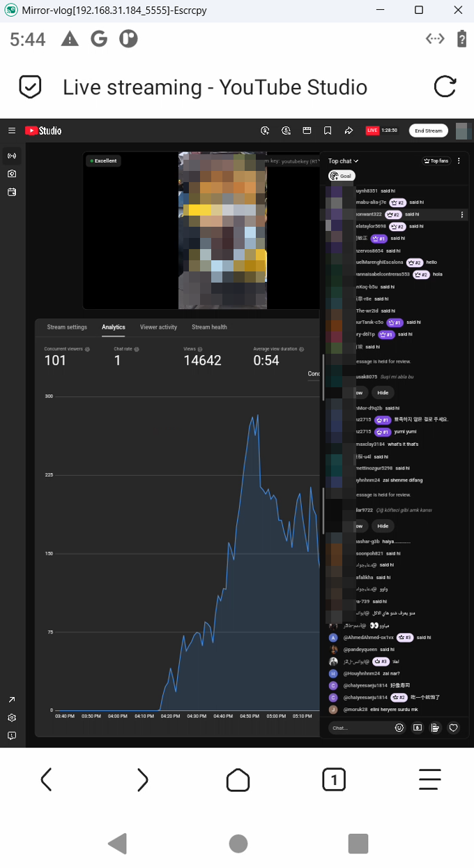Image resolution: width=474 pixels, height=868 pixels.
Task: Click username @Houyhnhnm24 in chat
Action: [x=361, y=673]
